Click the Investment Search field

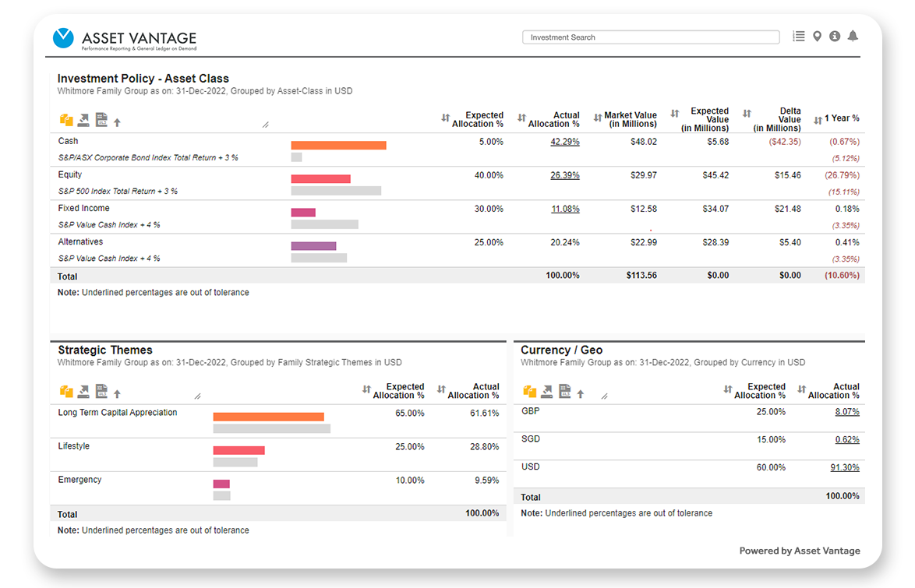651,37
